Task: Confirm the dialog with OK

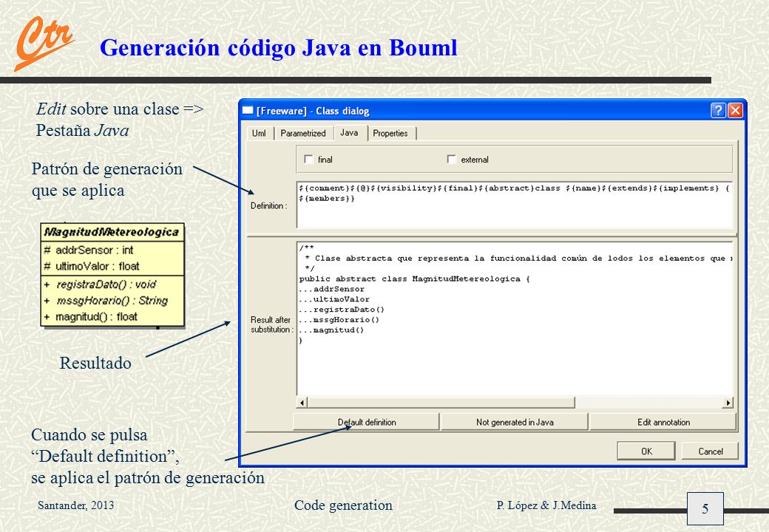Action: (646, 451)
